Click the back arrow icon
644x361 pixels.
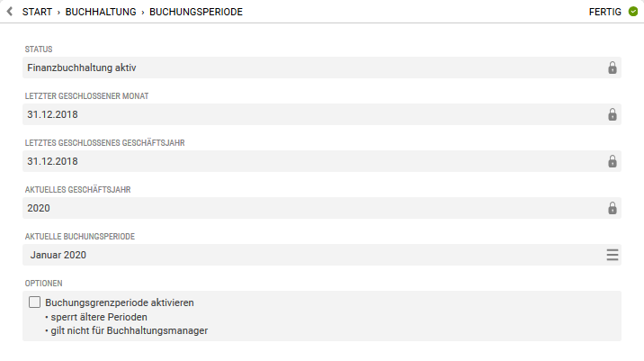click(x=10, y=12)
